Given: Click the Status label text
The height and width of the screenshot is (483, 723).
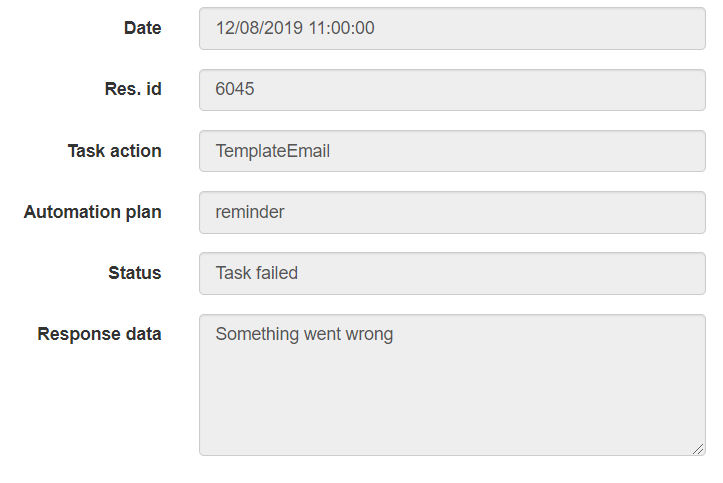Looking at the screenshot, I should (134, 273).
